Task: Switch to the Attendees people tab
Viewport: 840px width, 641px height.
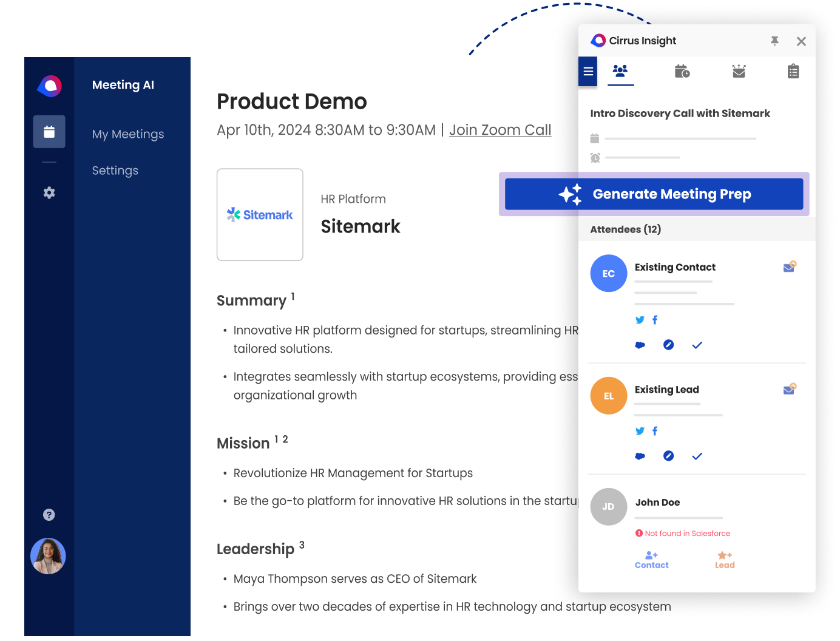Action: click(620, 71)
